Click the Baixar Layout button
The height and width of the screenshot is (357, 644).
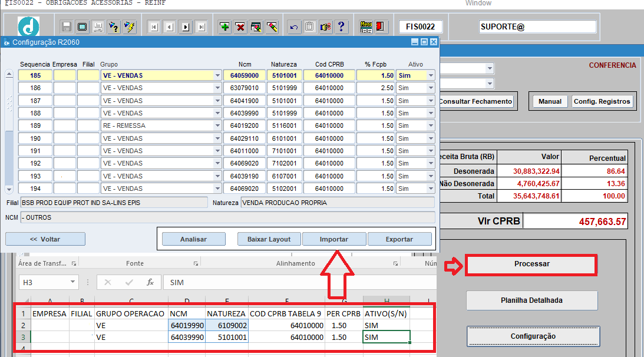(269, 239)
